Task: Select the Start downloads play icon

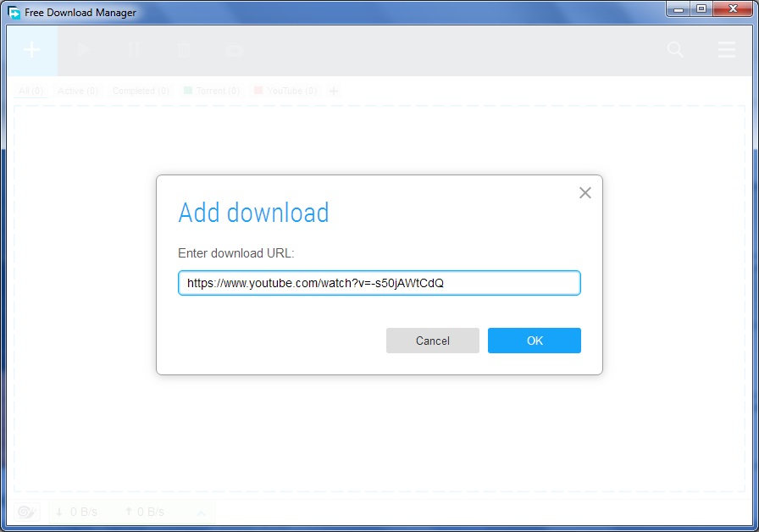Action: [x=82, y=50]
